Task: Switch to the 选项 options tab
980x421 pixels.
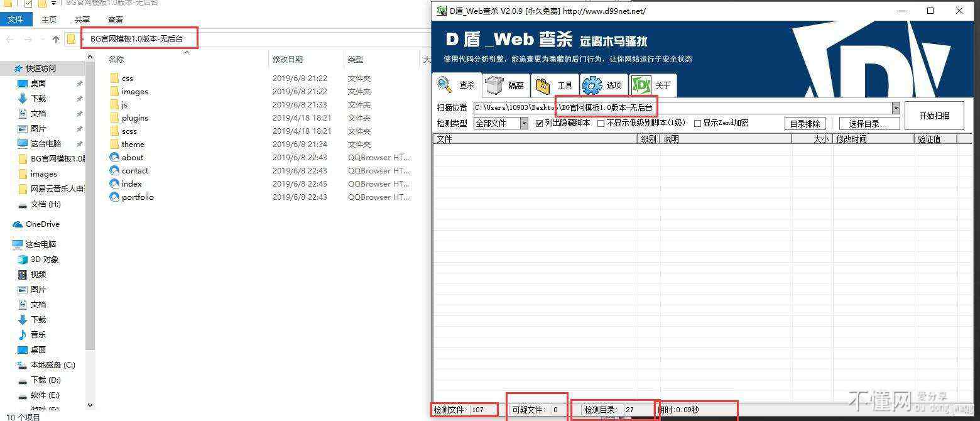Action: 603,85
